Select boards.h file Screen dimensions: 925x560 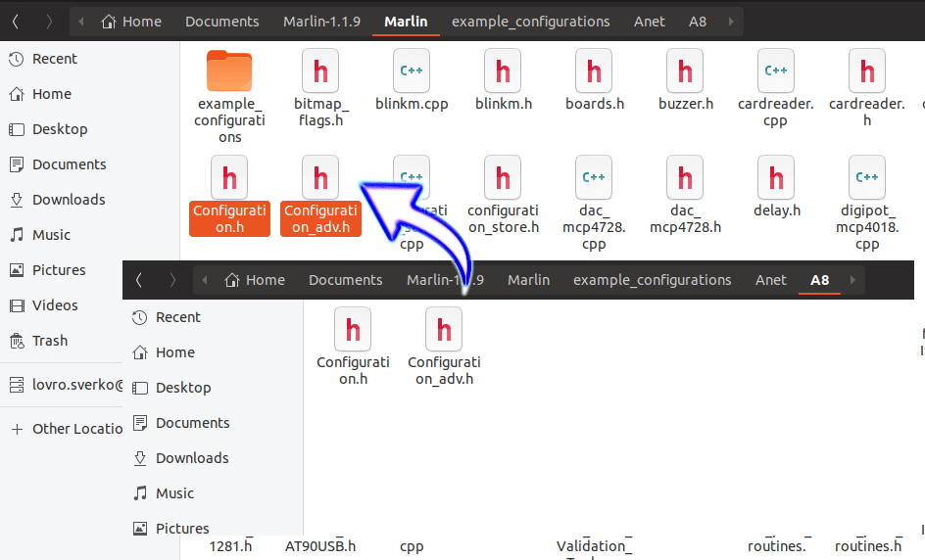click(594, 79)
